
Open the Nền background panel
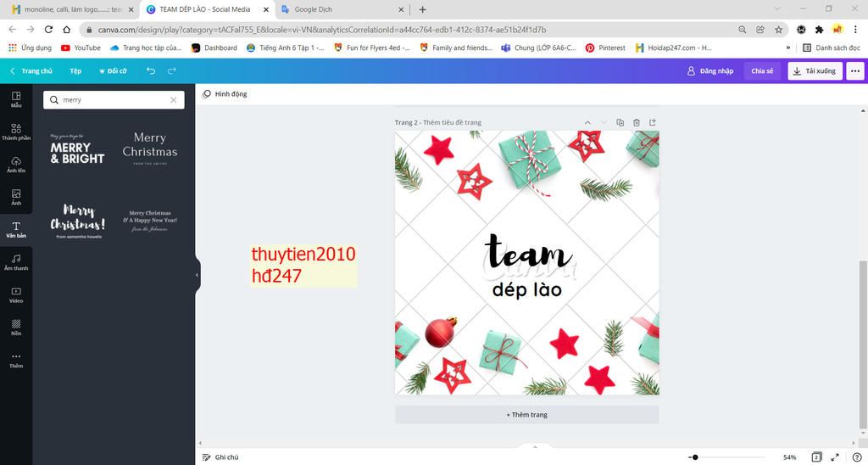click(x=16, y=328)
